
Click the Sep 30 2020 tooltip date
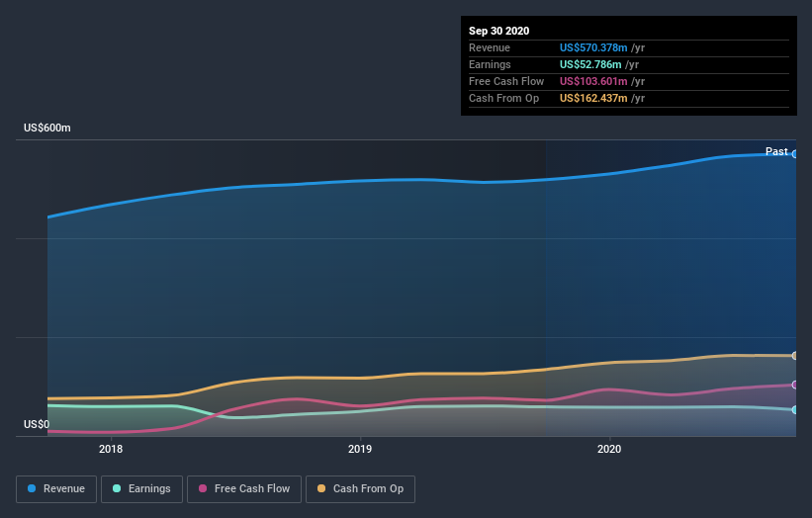tap(499, 31)
